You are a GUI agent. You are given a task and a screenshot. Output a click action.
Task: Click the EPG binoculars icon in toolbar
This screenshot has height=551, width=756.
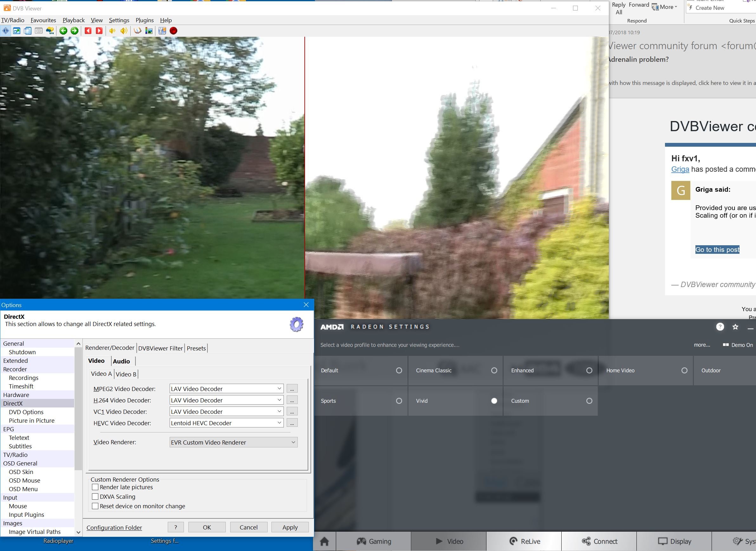tap(50, 31)
